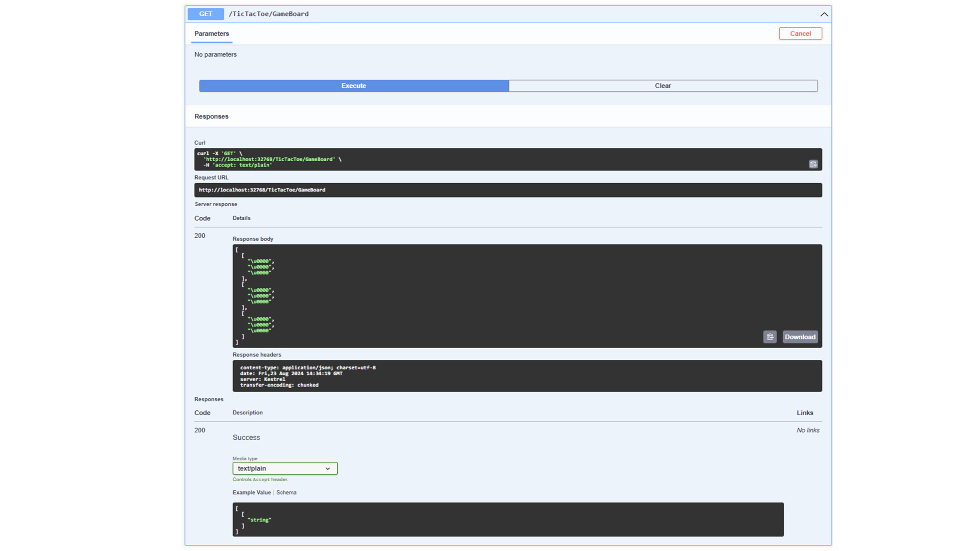Copy the curl command to clipboard

pyautogui.click(x=813, y=164)
